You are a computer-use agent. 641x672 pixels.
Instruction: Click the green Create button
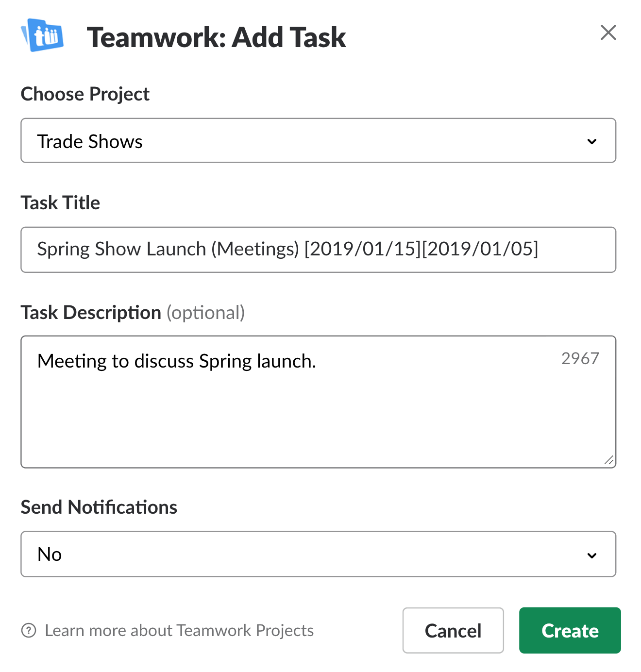570,630
